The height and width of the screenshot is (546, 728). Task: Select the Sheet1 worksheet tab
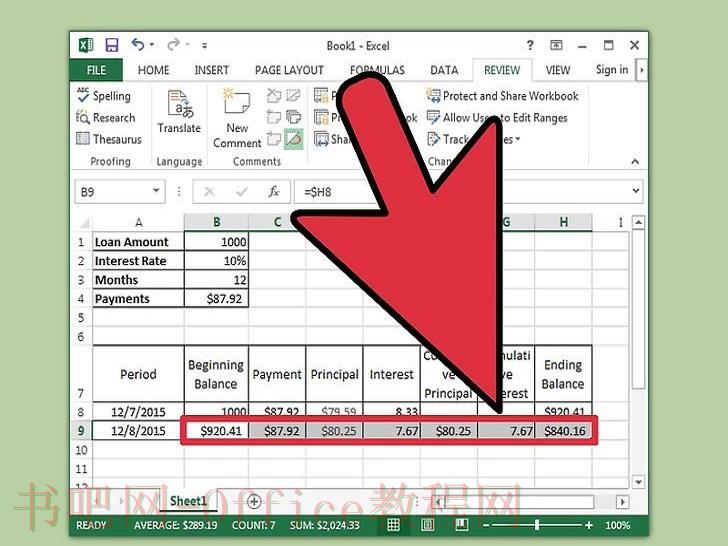(x=188, y=501)
